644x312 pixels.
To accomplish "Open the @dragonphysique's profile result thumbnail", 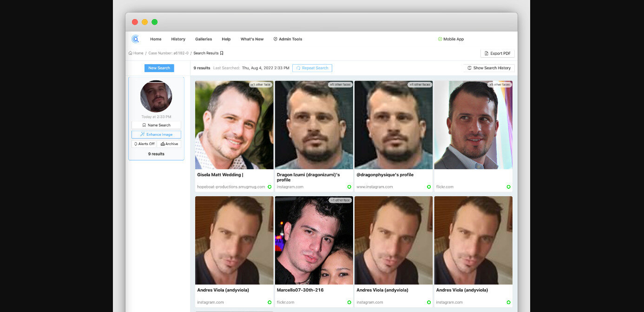I will [x=394, y=125].
